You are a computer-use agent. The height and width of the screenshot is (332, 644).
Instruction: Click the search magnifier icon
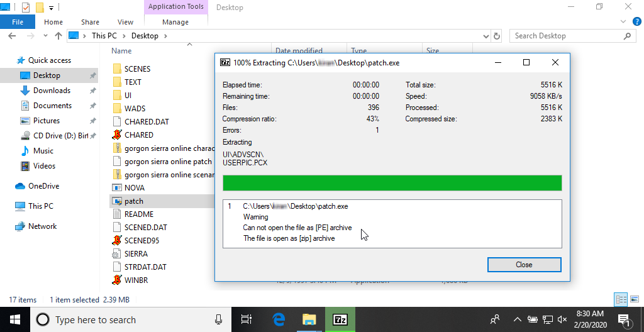pos(627,36)
